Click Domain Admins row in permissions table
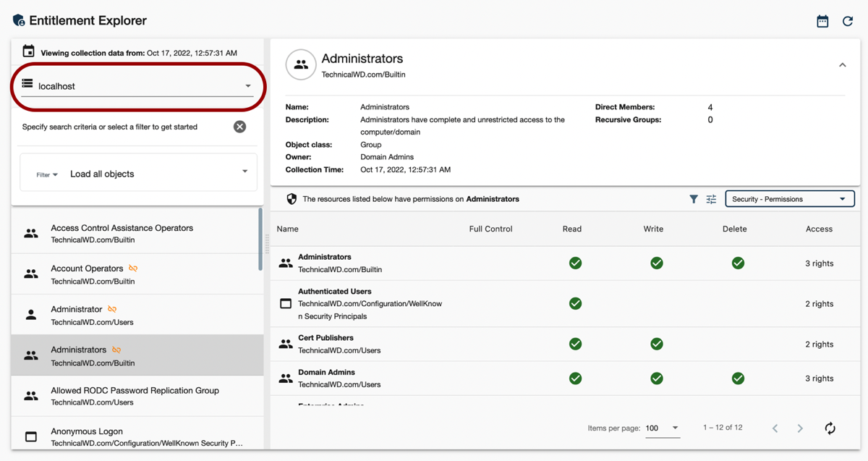 [x=326, y=378]
